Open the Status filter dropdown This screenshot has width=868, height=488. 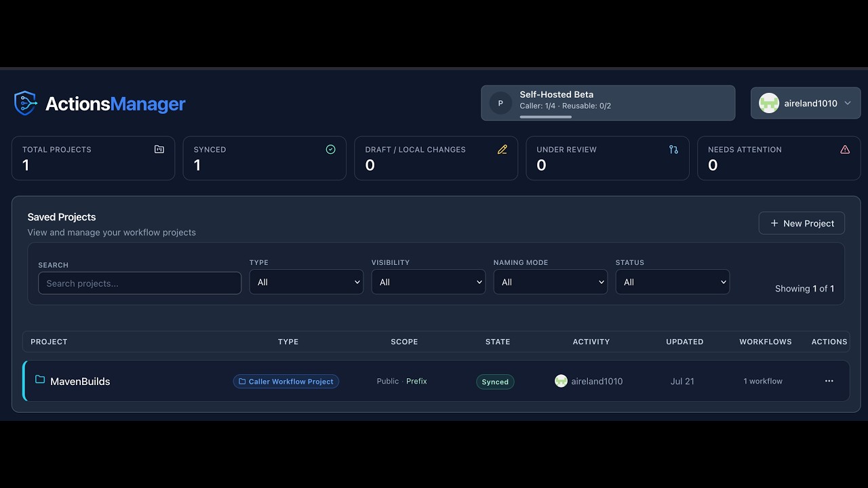point(673,282)
